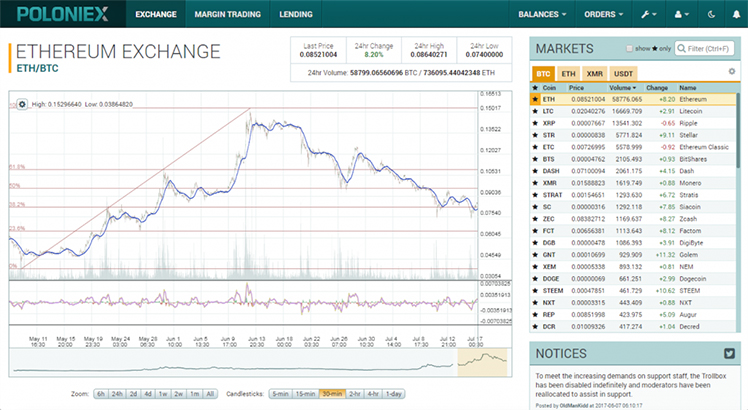748x410 pixels.
Task: Click the Poloniex logo
Action: click(63, 14)
